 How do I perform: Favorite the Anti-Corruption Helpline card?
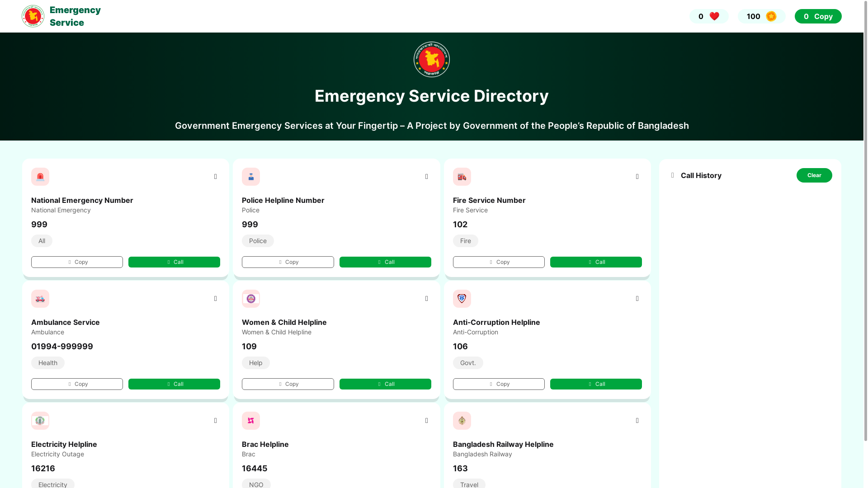637,299
